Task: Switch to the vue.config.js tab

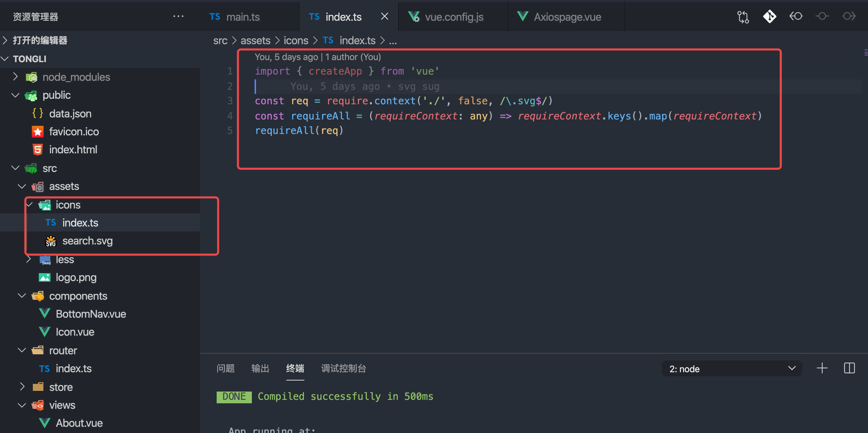Action: click(454, 17)
